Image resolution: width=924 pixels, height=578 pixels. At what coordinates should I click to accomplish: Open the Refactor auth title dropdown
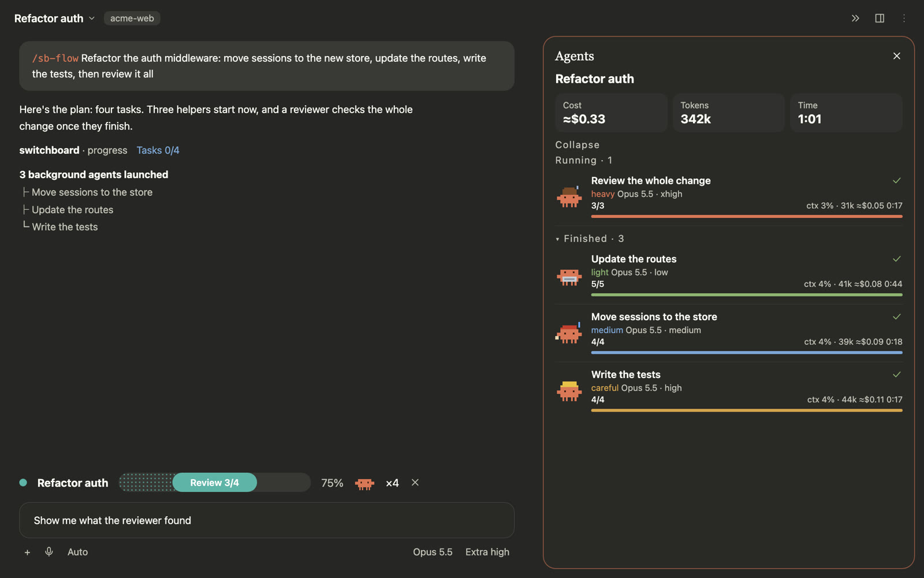coord(54,18)
